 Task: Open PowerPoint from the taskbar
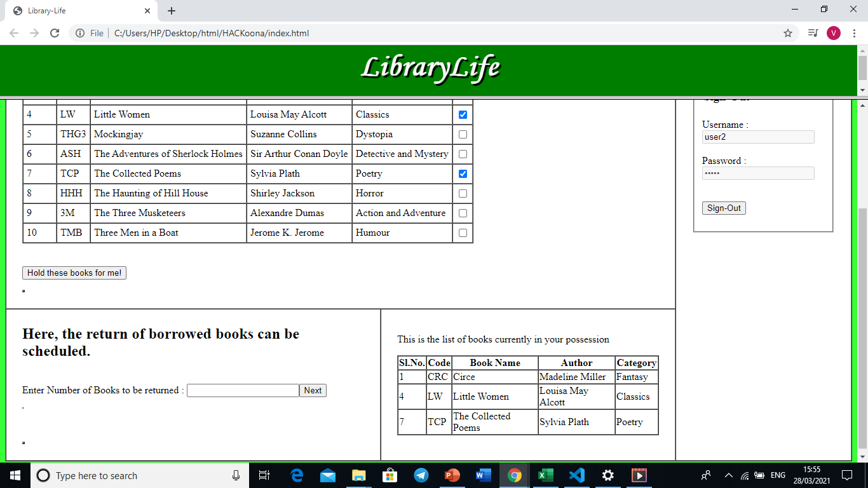pyautogui.click(x=452, y=475)
